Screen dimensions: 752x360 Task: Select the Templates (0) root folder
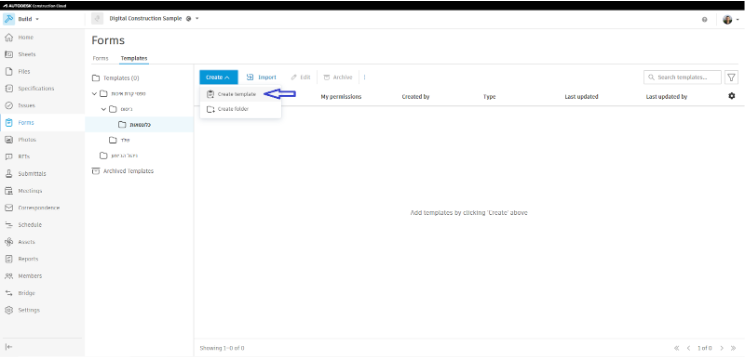click(121, 78)
